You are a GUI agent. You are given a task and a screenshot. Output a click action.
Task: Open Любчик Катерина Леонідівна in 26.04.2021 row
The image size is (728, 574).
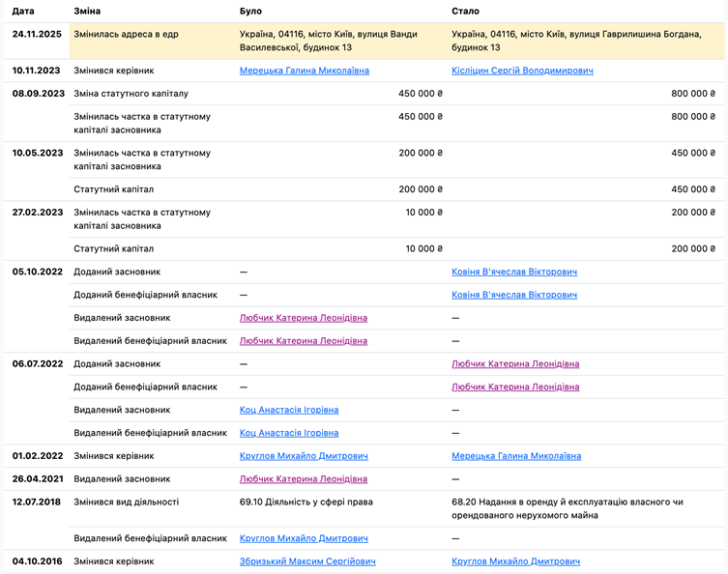303,479
